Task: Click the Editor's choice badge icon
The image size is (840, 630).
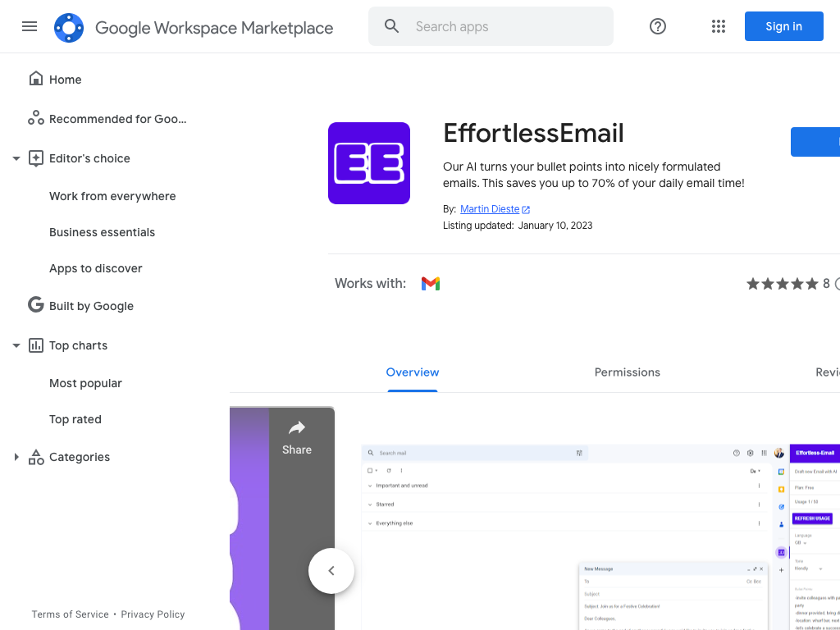Action: click(36, 158)
